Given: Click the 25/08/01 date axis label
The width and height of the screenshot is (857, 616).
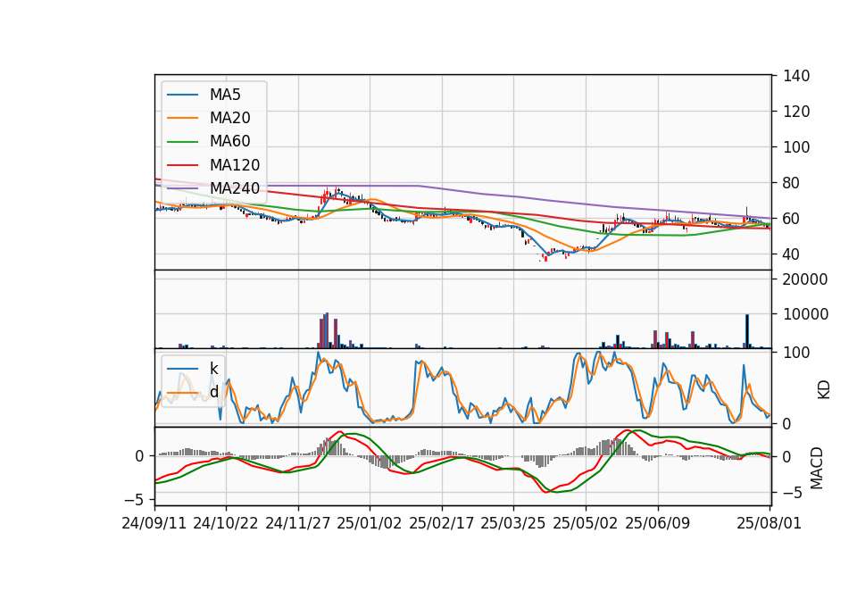Looking at the screenshot, I should click(x=769, y=523).
